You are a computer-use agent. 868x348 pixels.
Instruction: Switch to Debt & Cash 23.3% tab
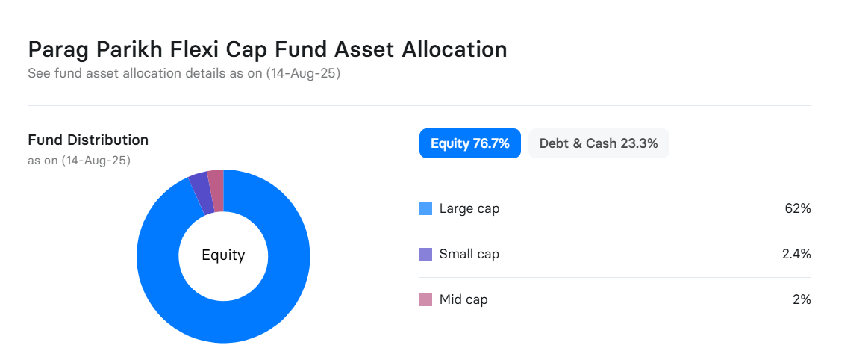pyautogui.click(x=599, y=143)
